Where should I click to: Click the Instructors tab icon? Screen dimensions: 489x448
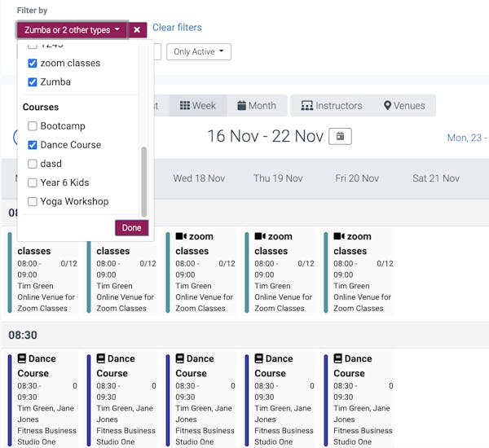click(x=306, y=106)
